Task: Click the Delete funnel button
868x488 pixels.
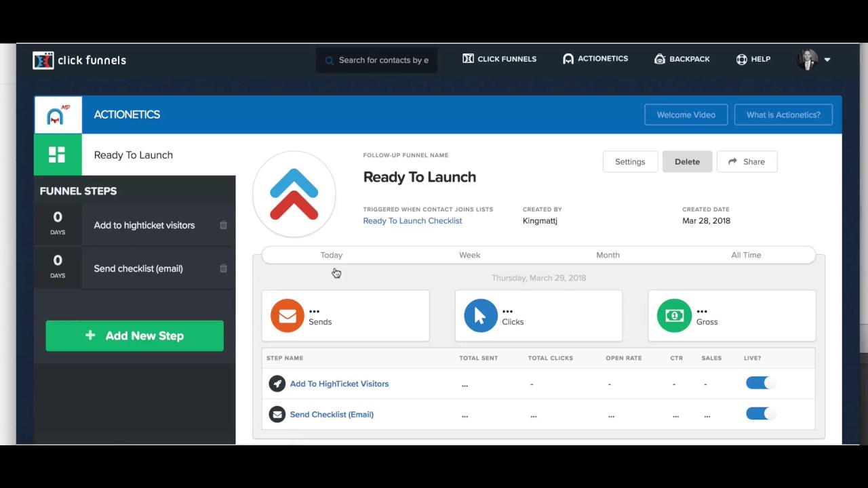Action: click(687, 161)
